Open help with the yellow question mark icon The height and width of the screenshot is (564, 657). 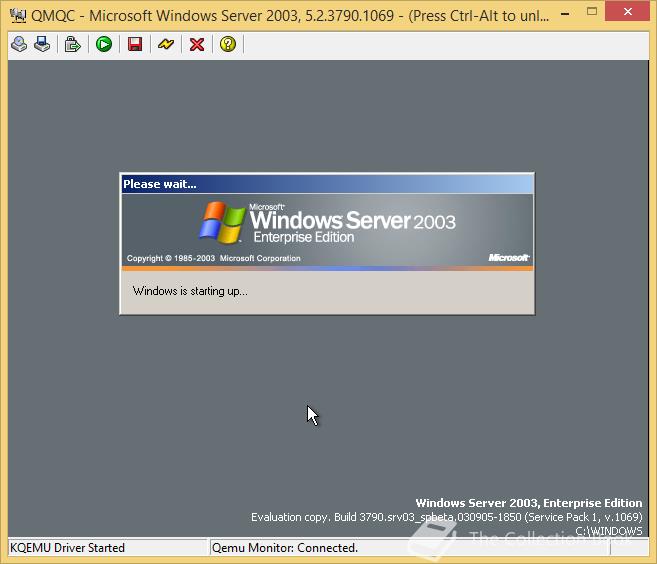[228, 44]
